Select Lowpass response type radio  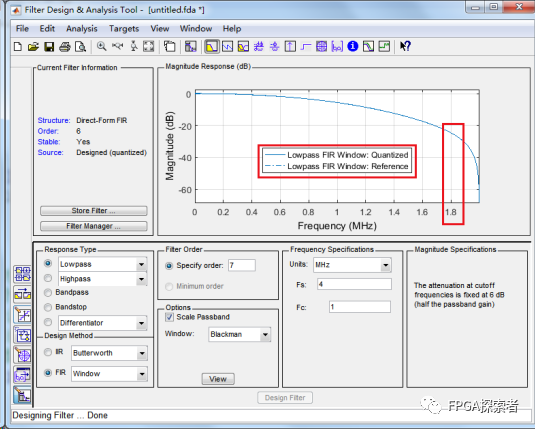pos(48,263)
